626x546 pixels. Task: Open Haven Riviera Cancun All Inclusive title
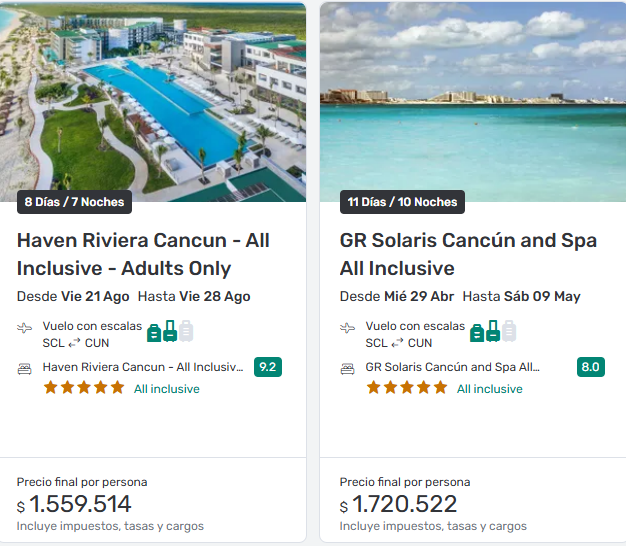(x=143, y=254)
